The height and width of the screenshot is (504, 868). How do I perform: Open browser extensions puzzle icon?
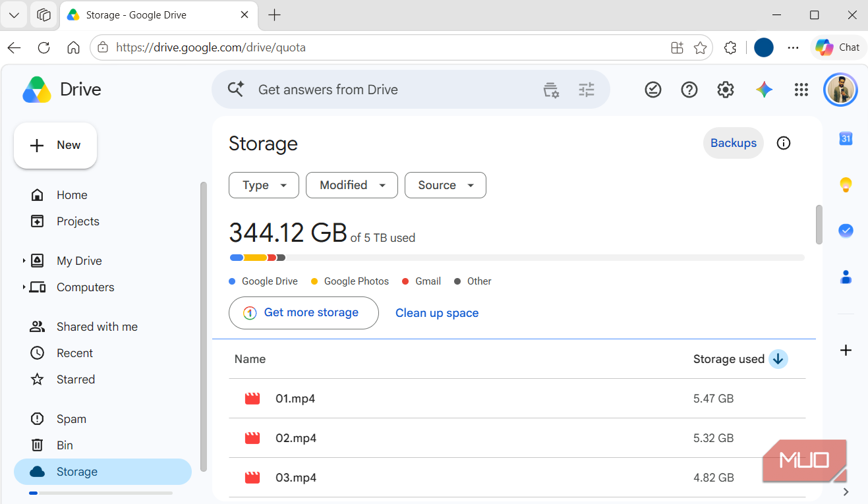730,47
